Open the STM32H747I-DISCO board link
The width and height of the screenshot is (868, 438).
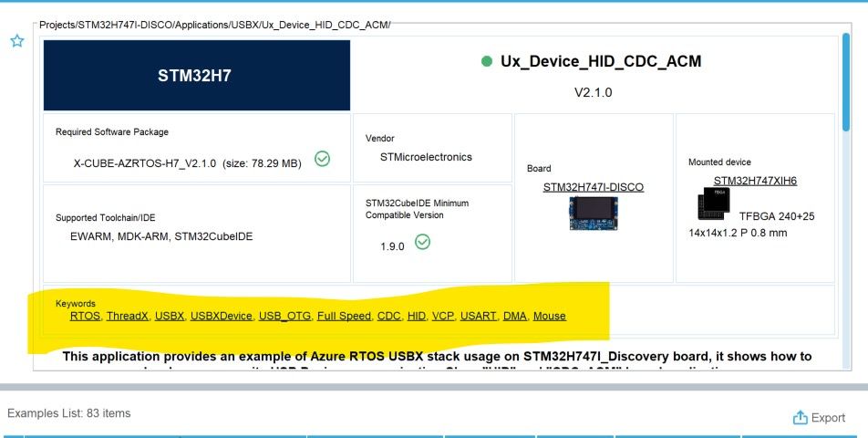coord(593,187)
